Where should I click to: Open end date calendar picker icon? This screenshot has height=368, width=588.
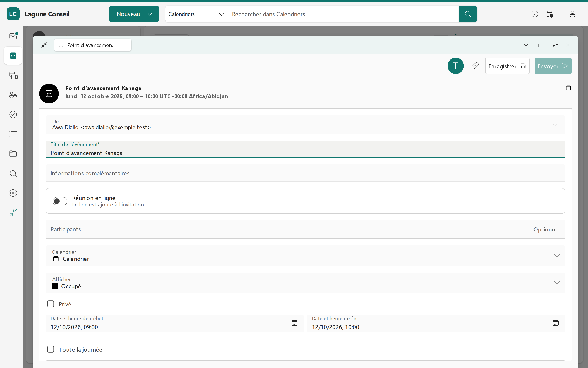pyautogui.click(x=556, y=323)
